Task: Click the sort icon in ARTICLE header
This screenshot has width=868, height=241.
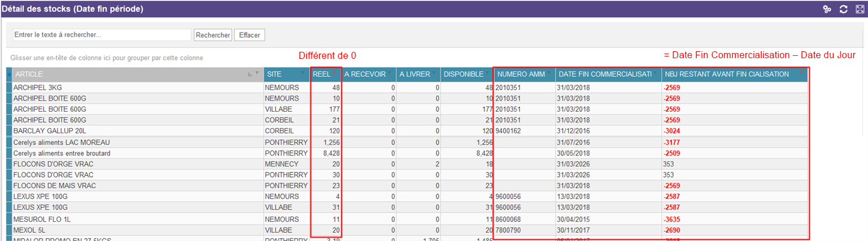Action: [x=250, y=74]
